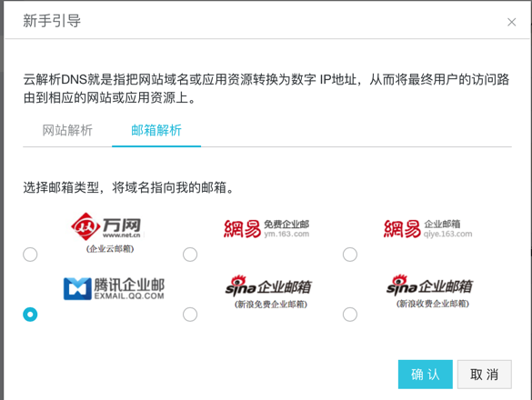
Task: Click the Tencent EXMAIL.QQ.COM logo
Action: coord(114,288)
